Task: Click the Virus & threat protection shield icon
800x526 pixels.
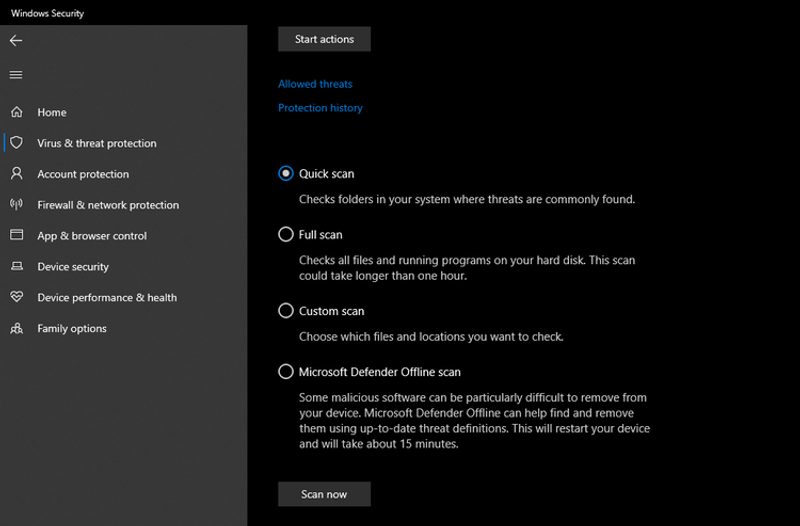Action: pos(16,143)
